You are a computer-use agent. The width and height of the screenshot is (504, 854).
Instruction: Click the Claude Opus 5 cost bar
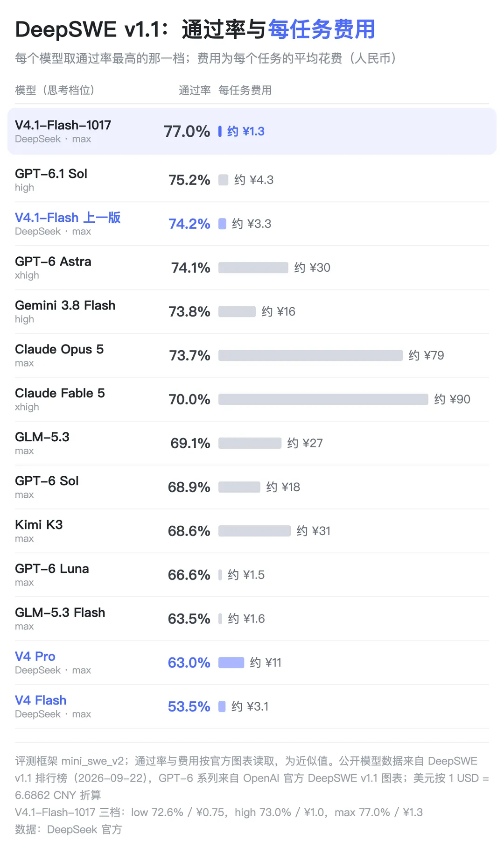click(x=310, y=355)
